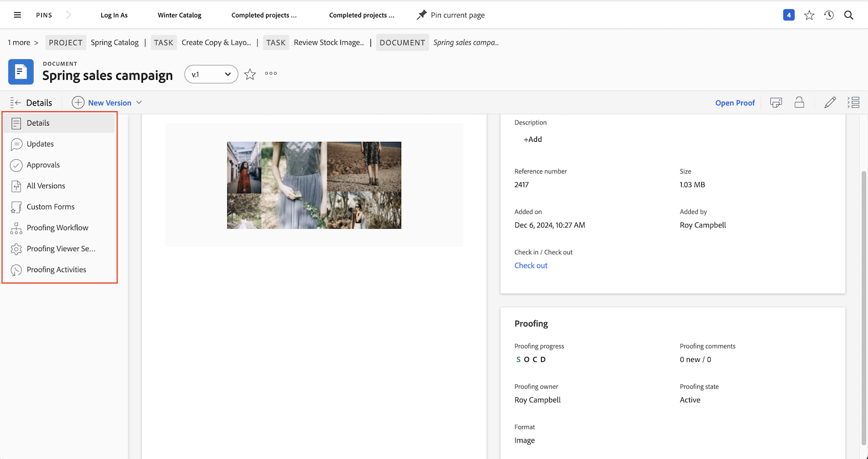
Task: Click the lock icon for document permissions
Action: pos(799,102)
